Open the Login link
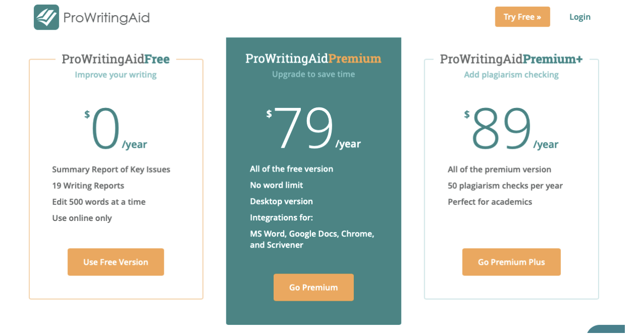 579,17
